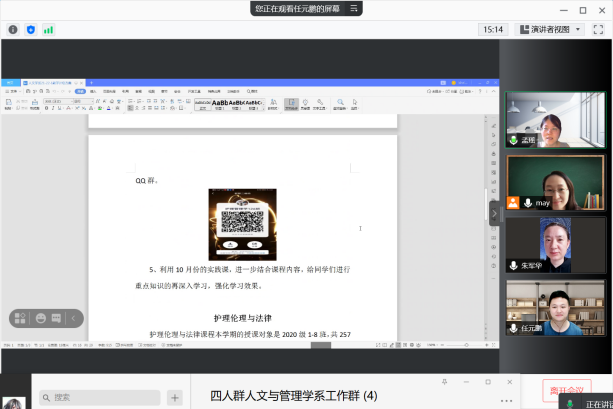Collapse the participant video side panel

pos(493,212)
